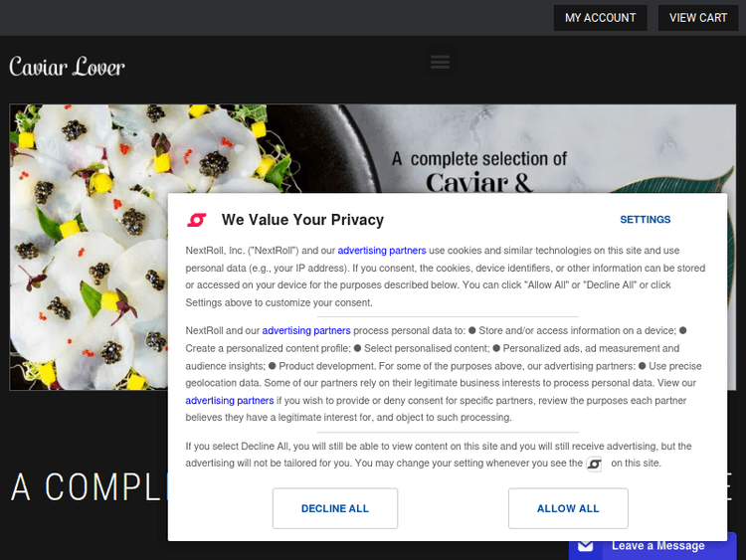Click the red NextRoll logo in privacy dialog

point(197,220)
